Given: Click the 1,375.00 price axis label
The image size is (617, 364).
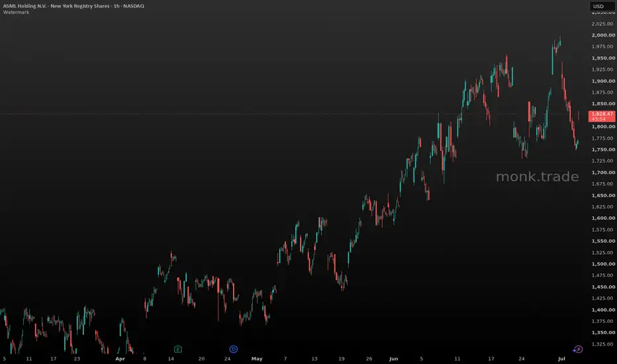Looking at the screenshot, I should click(x=602, y=321).
